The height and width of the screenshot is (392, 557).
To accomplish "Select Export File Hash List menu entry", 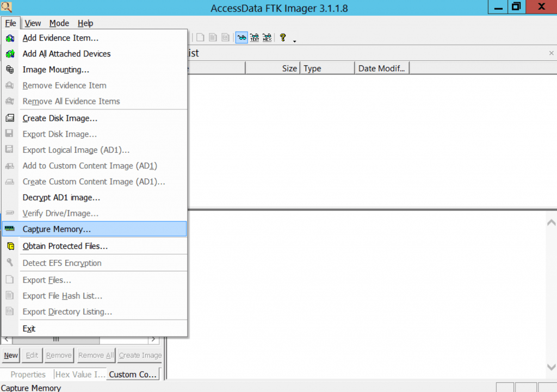I will pyautogui.click(x=94, y=296).
